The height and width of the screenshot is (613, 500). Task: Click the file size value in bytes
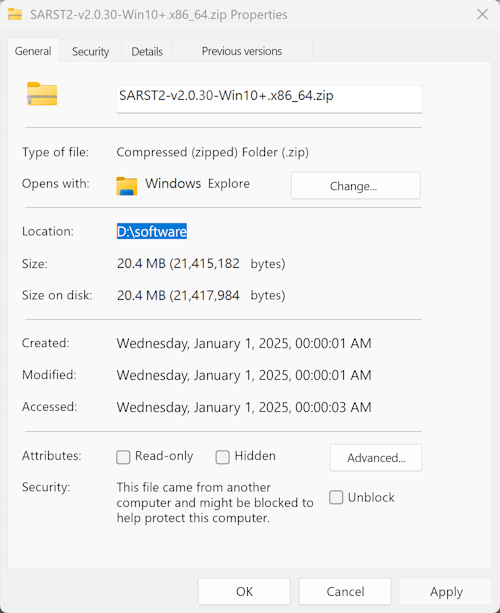pos(201,263)
